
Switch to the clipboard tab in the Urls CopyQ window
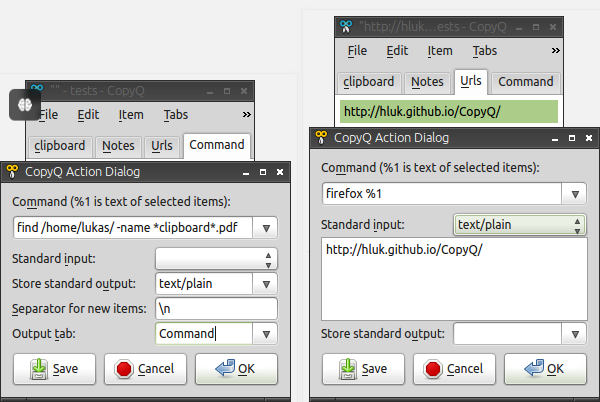(368, 82)
